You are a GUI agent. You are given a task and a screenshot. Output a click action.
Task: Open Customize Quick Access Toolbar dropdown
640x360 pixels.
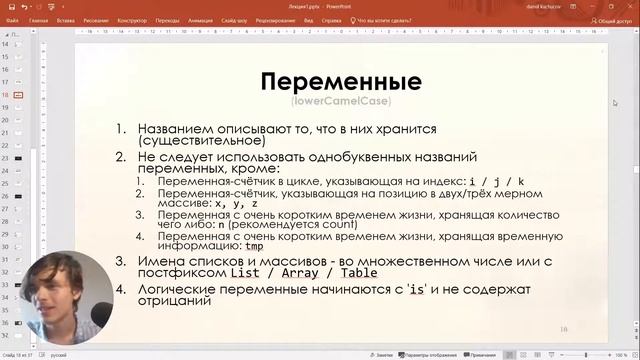[x=63, y=7]
